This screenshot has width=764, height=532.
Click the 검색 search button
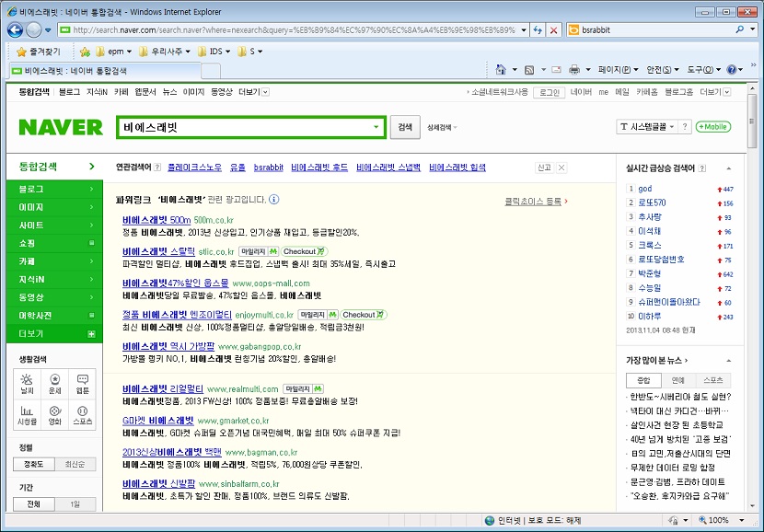click(405, 127)
